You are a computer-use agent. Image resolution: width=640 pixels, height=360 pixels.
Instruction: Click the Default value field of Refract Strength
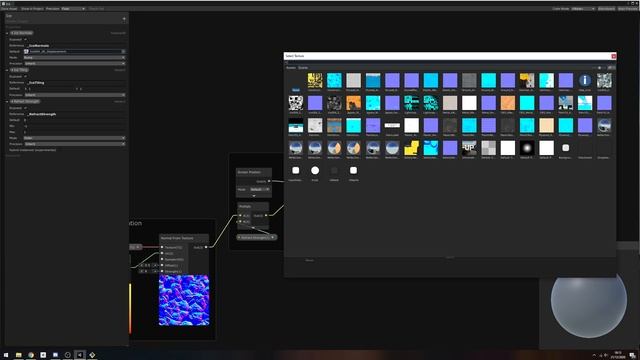[x=74, y=120]
